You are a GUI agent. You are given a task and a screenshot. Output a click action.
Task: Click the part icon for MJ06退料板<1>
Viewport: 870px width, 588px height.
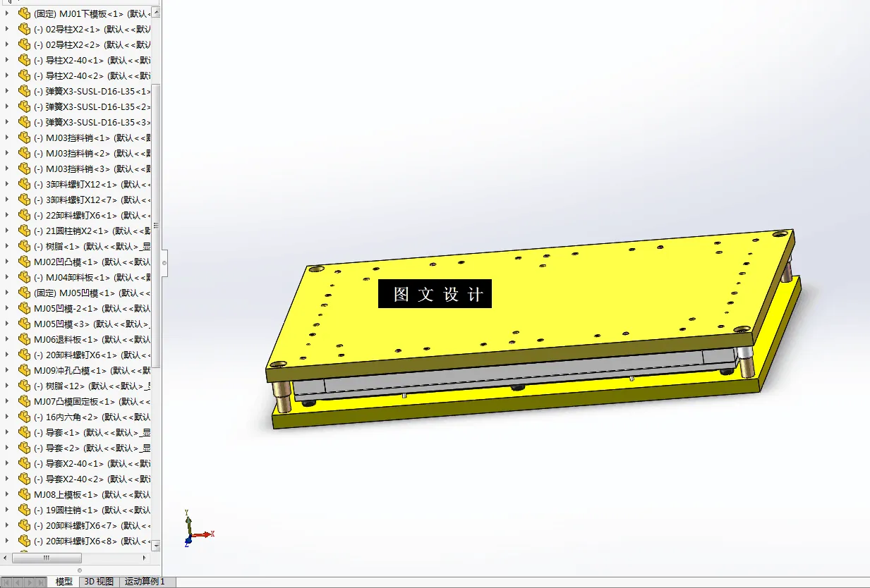tap(25, 339)
